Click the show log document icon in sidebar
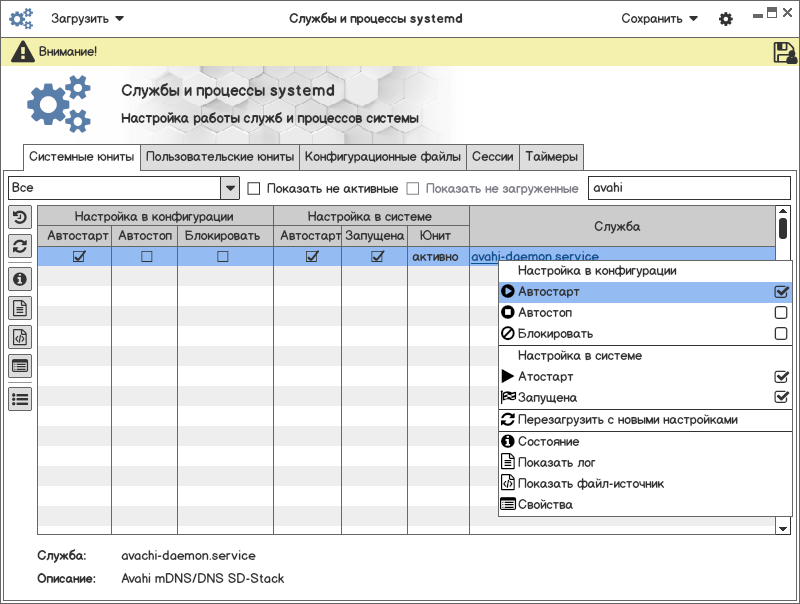 (x=20, y=308)
